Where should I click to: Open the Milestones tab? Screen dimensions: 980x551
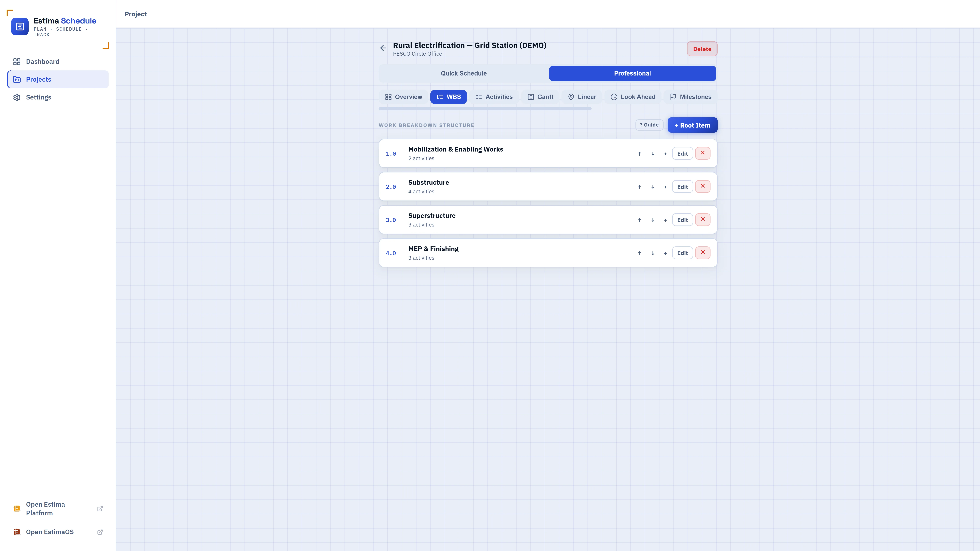[690, 97]
